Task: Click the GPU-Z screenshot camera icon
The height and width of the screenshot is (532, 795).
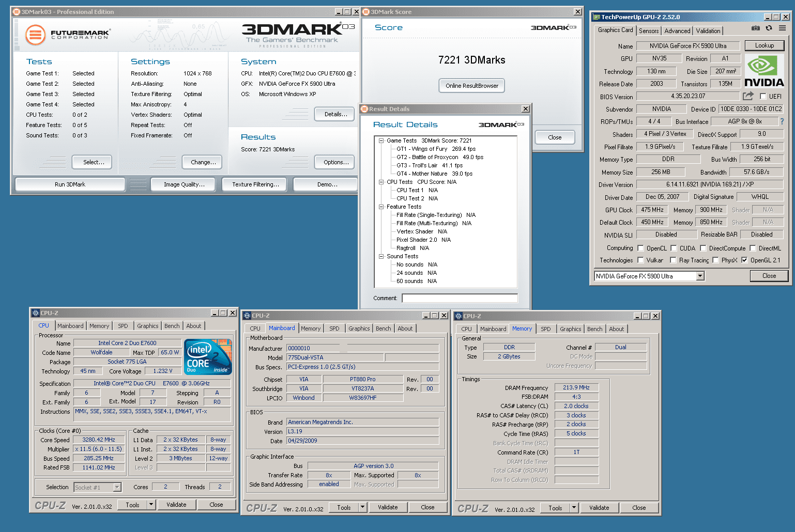Action: pyautogui.click(x=755, y=28)
